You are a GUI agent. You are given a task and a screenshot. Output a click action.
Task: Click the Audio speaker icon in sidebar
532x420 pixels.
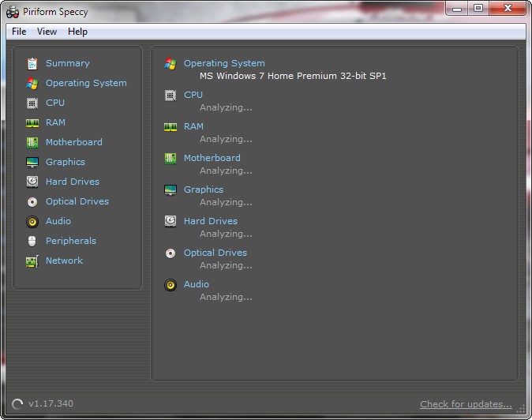click(x=32, y=222)
